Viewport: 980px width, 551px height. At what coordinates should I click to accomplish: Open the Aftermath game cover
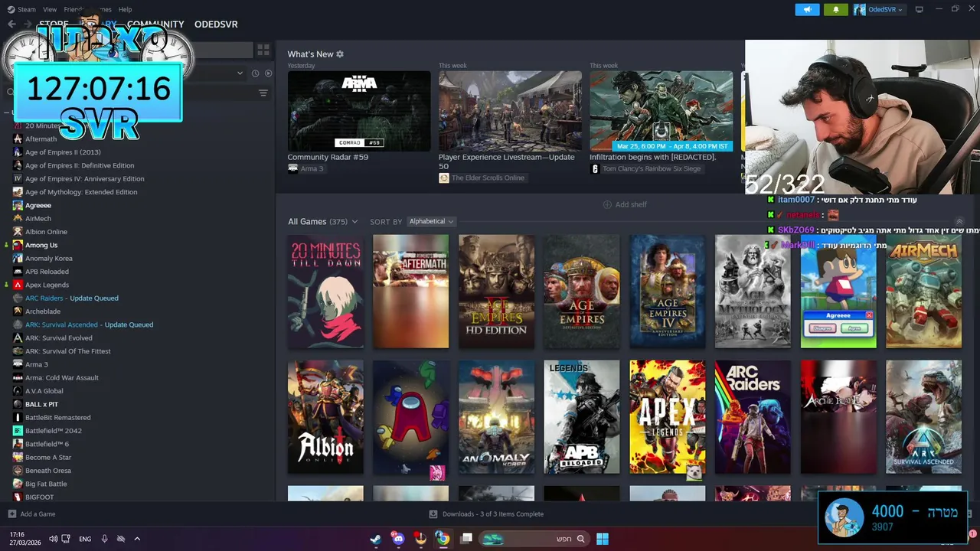[x=411, y=292]
